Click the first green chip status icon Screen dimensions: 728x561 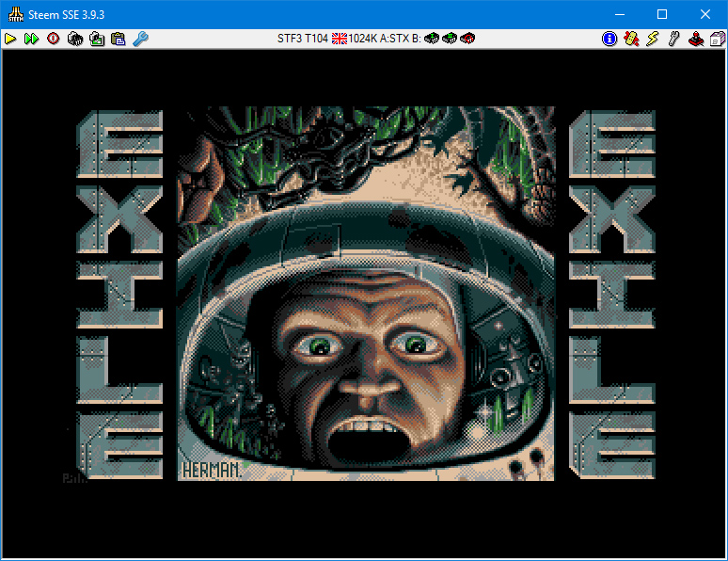click(432, 39)
